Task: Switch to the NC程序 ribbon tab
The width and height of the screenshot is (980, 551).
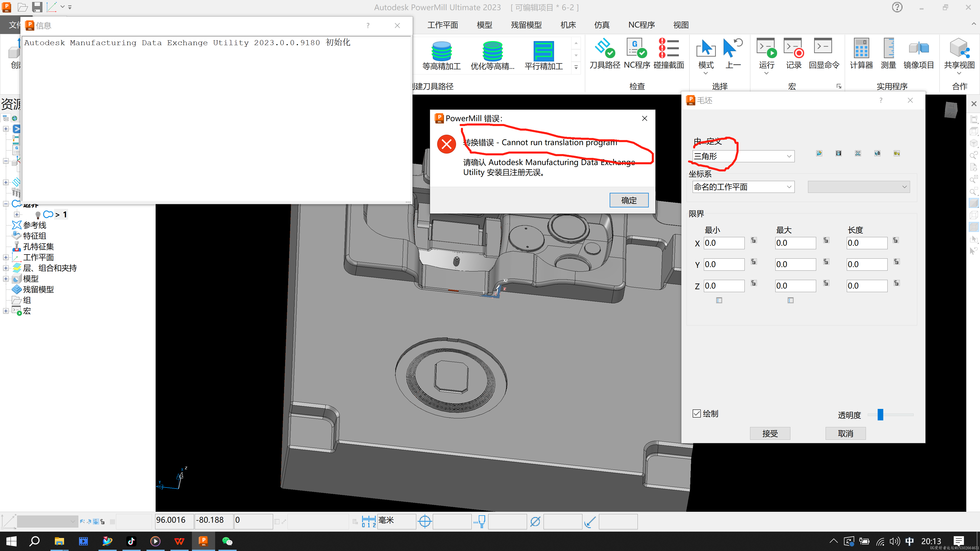Action: tap(641, 25)
